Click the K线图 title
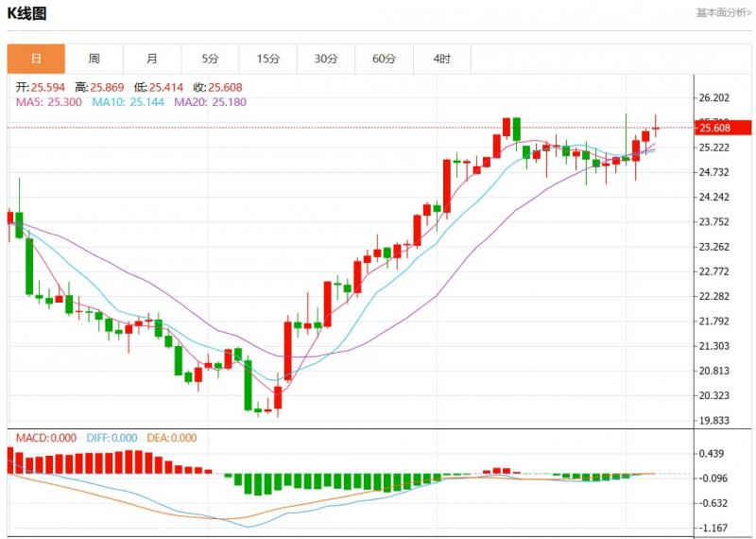Screen dimensions: 756x539 click(27, 13)
